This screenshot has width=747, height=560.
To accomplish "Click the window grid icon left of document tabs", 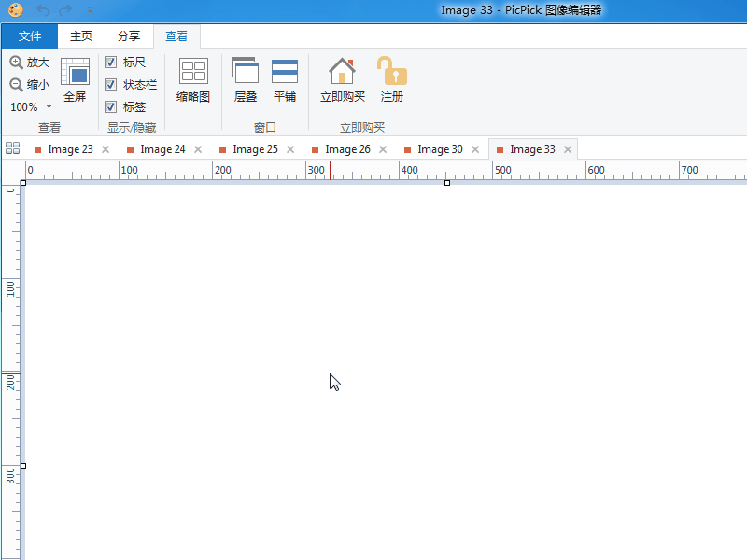I will [x=12, y=147].
